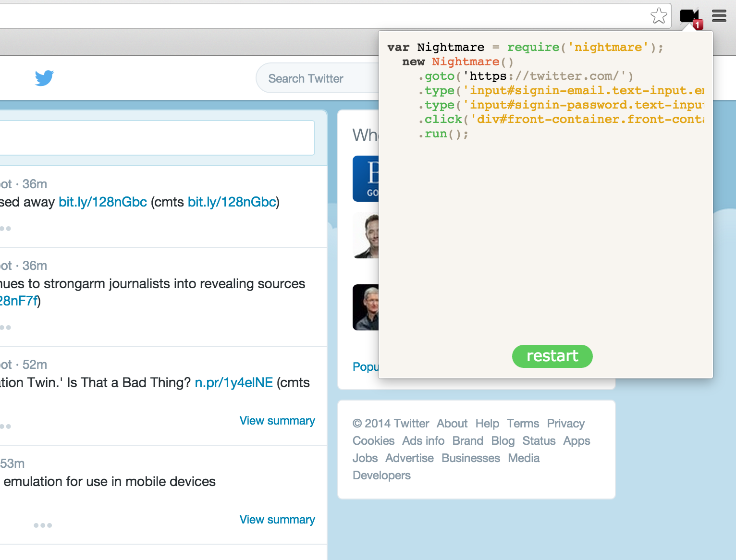Open the Advertise footer link
This screenshot has width=736, height=560.
click(409, 458)
